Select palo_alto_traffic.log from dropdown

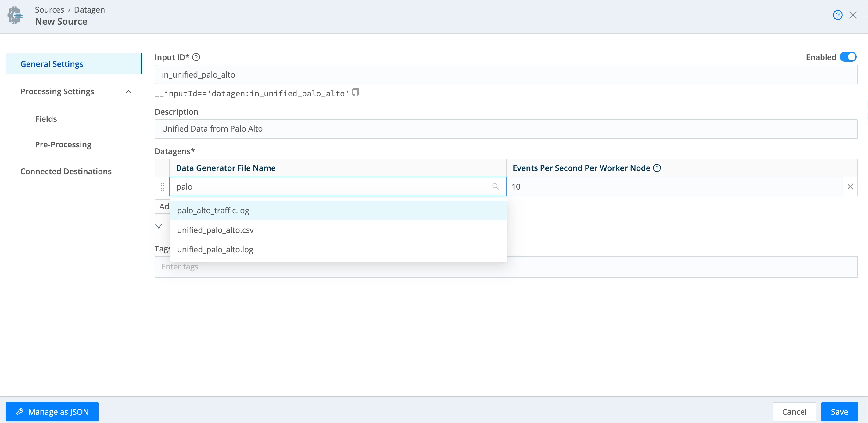[x=213, y=210]
